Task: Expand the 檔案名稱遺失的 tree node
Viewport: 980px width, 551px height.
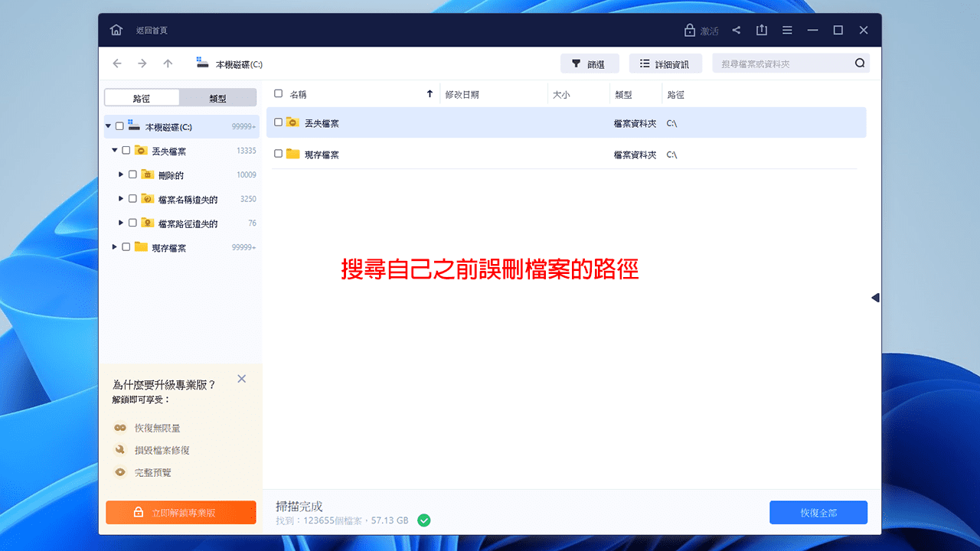Action: (x=120, y=199)
